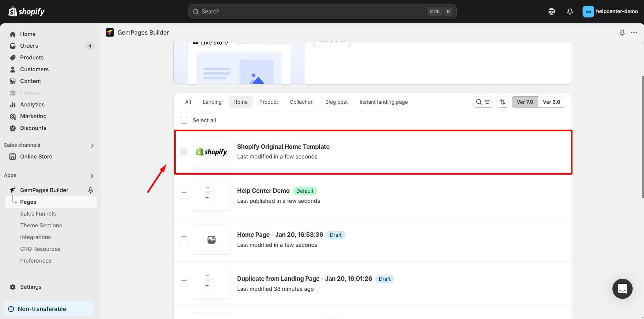Open the Shopify notifications bell
This screenshot has height=319, width=644.
[x=570, y=11]
